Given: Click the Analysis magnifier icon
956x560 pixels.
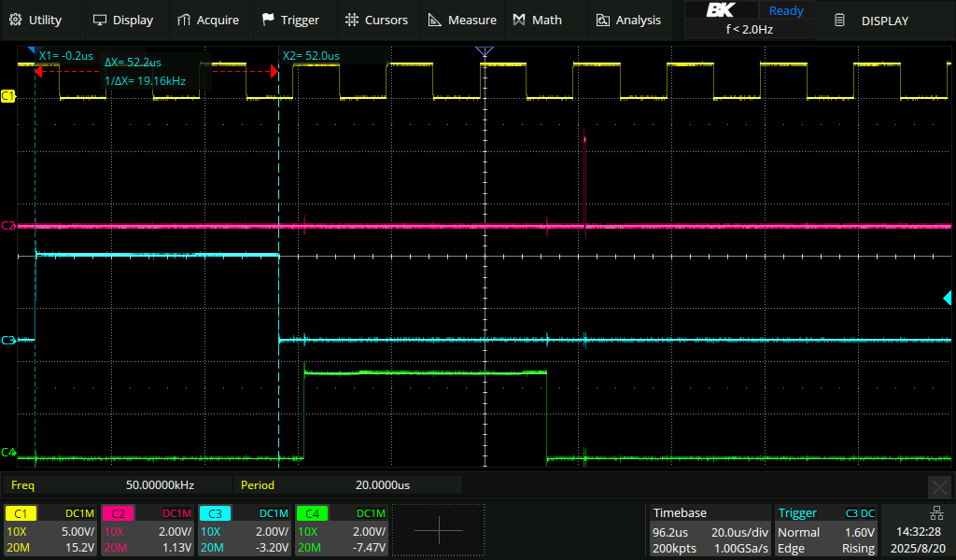Looking at the screenshot, I should [x=602, y=21].
